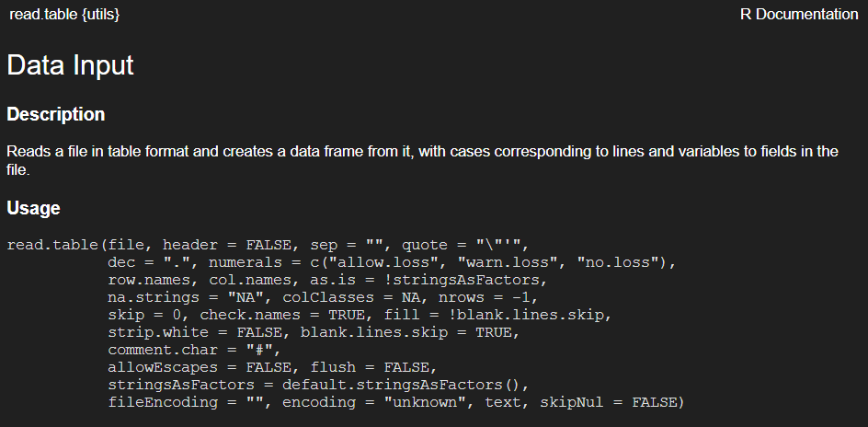
Task: Click the Data Input page title
Action: pos(71,65)
